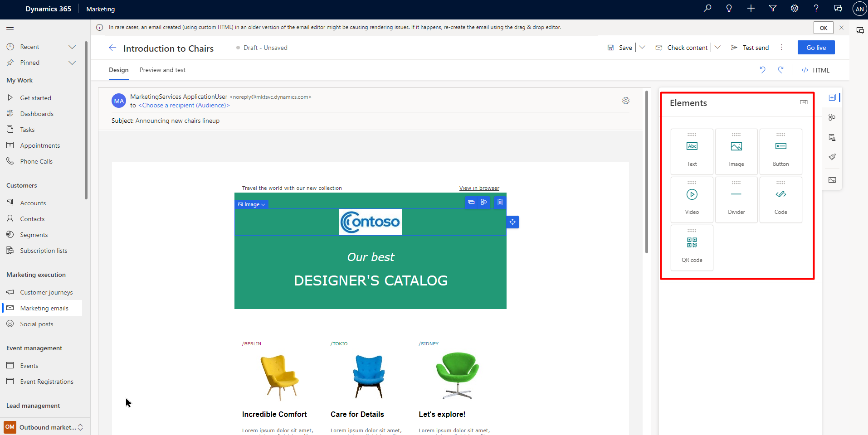Open the Save split-button dropdown
Screen dimensions: 868x435
(643, 47)
